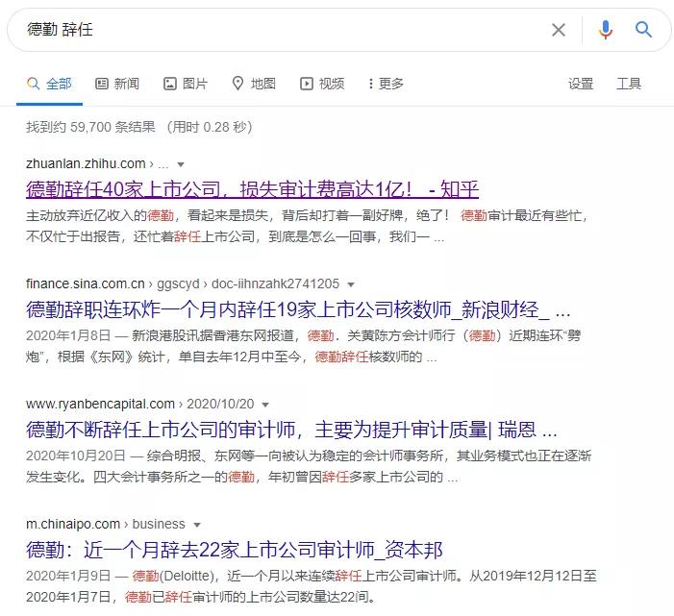Expand dropdown arrow next to m.chinaipo.com URL
674x616 pixels.
[x=197, y=525]
